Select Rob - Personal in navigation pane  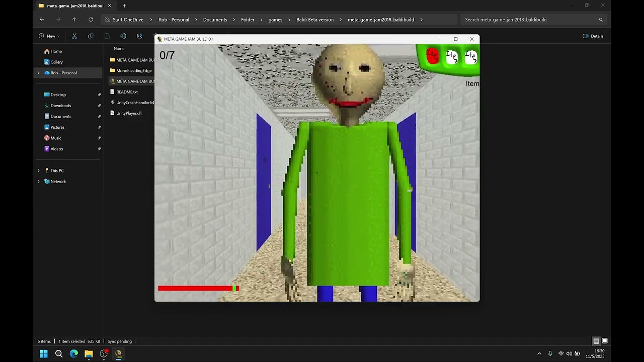click(63, 73)
